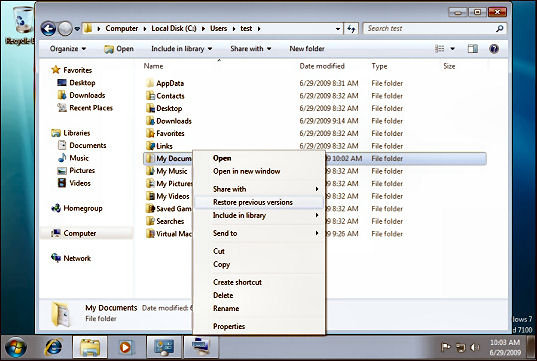
Task: Click the refresh icon beside address bar
Action: click(351, 29)
